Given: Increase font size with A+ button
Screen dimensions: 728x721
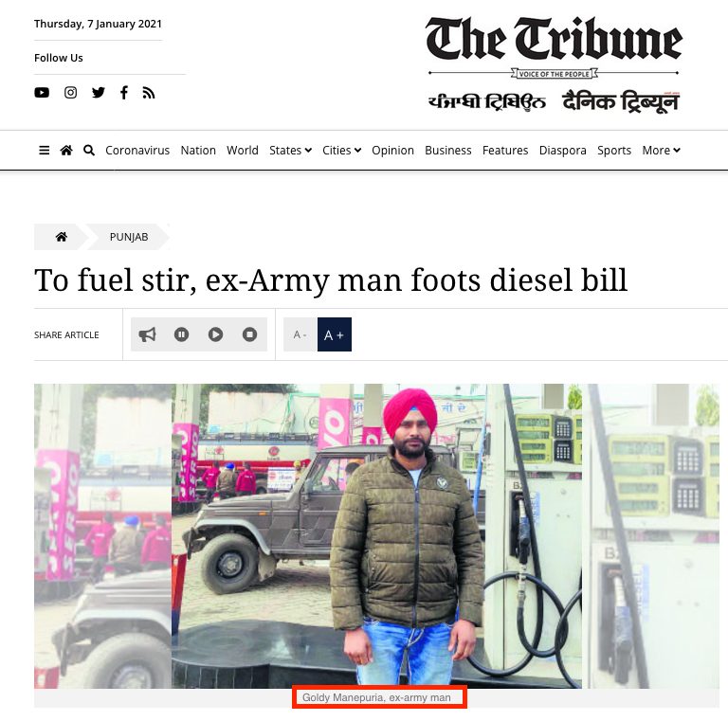Looking at the screenshot, I should [x=335, y=334].
